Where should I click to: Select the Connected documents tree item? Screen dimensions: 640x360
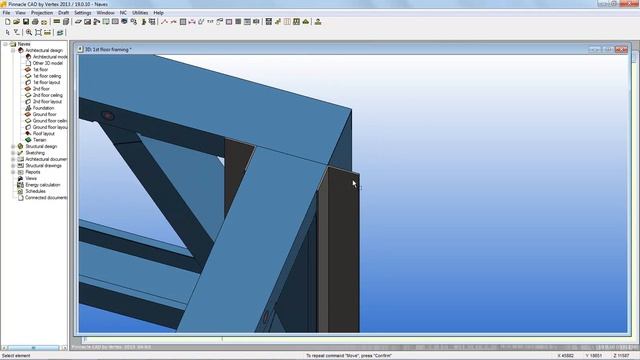coord(46,198)
